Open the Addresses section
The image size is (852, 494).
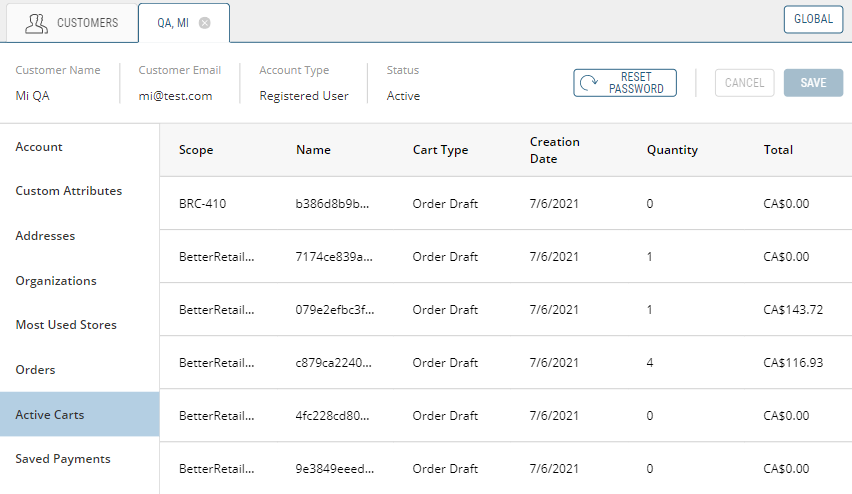[x=45, y=236]
